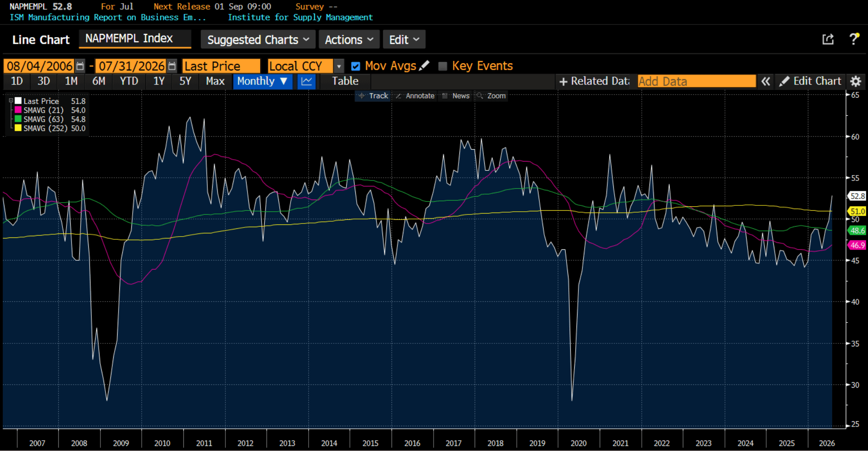This screenshot has width=868, height=451.
Task: Click the Institute for Supply Management source text
Action: tap(300, 18)
